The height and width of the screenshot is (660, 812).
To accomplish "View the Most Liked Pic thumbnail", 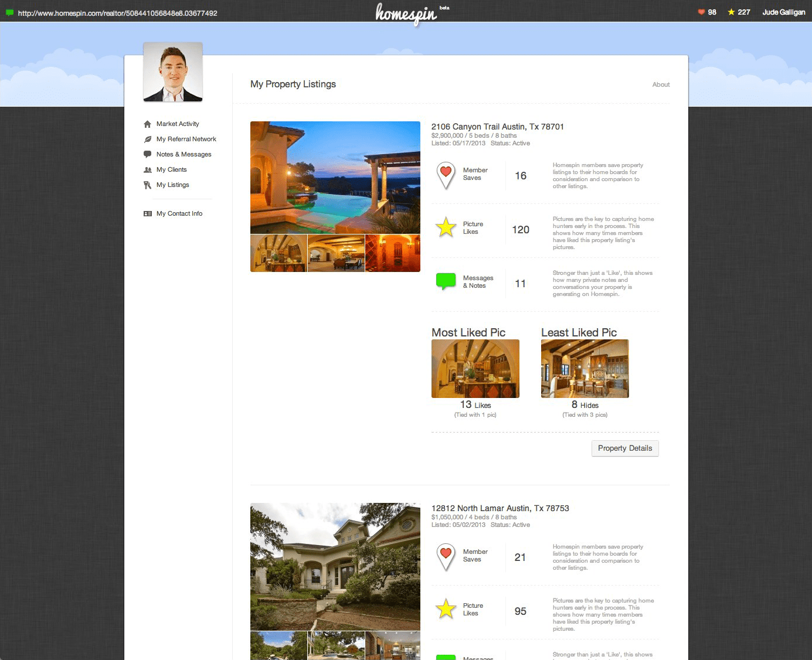I will coord(475,369).
